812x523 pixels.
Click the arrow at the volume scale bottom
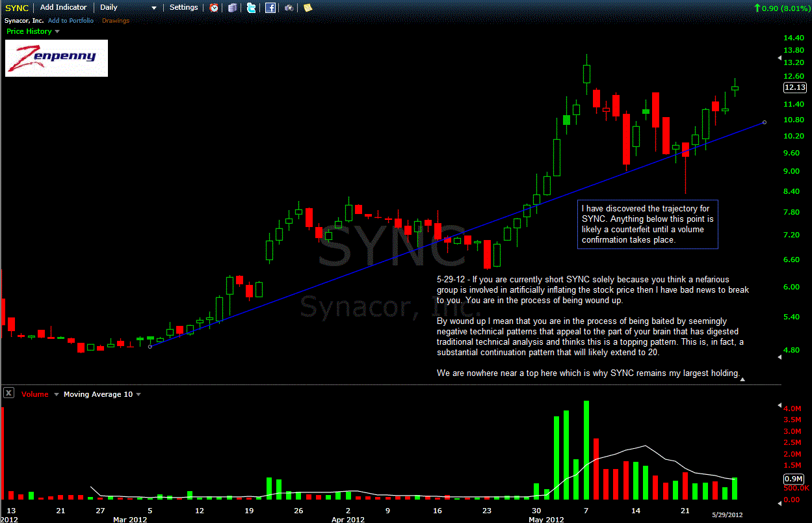tap(780, 503)
